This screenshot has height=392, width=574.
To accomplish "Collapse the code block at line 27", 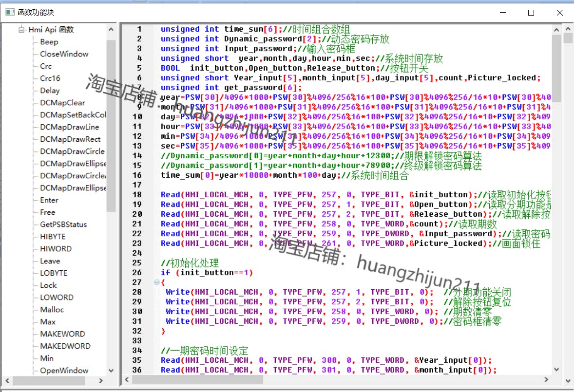I will [x=156, y=282].
